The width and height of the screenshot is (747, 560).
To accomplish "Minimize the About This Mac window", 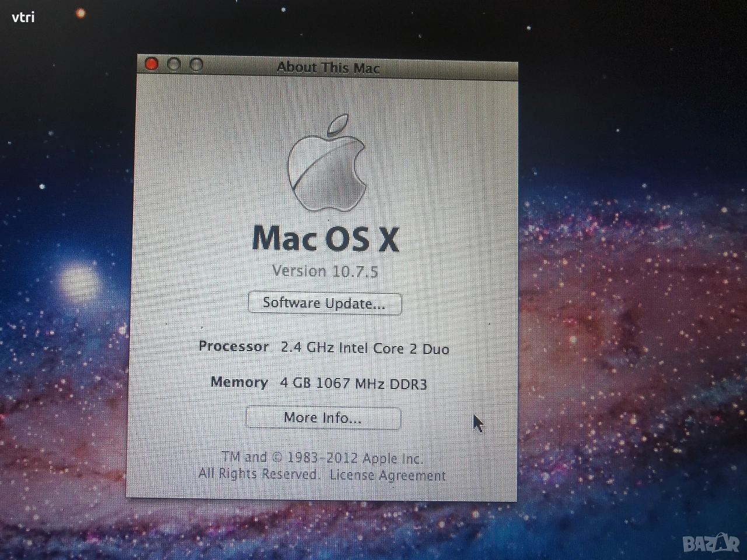I will (174, 65).
